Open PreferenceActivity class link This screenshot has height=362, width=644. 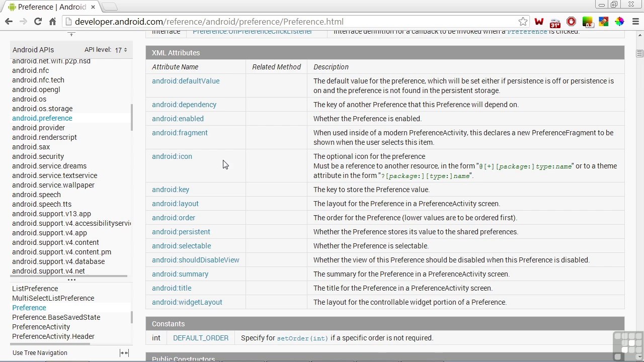coord(41,327)
